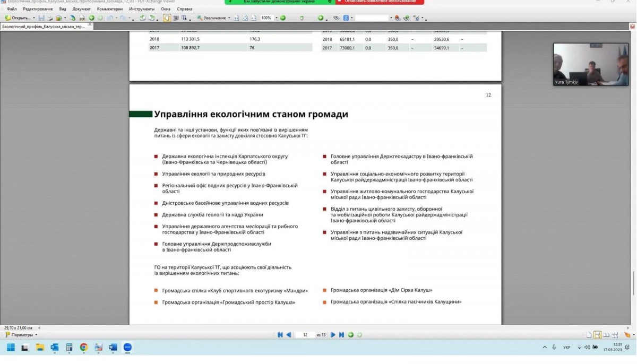Image resolution: width=637 pixels, height=364 pixels.
Task: Click the Save (floppy disk) icon
Action: click(41, 18)
